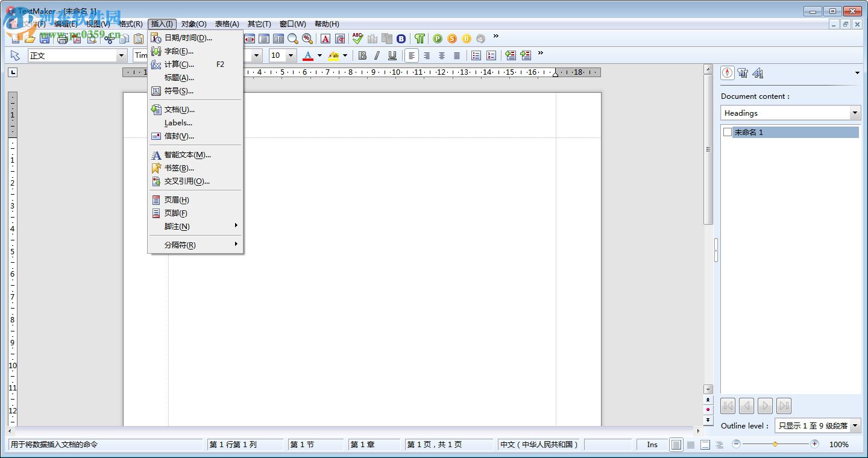Apply a numbered list
The width and height of the screenshot is (868, 458).
click(x=491, y=55)
